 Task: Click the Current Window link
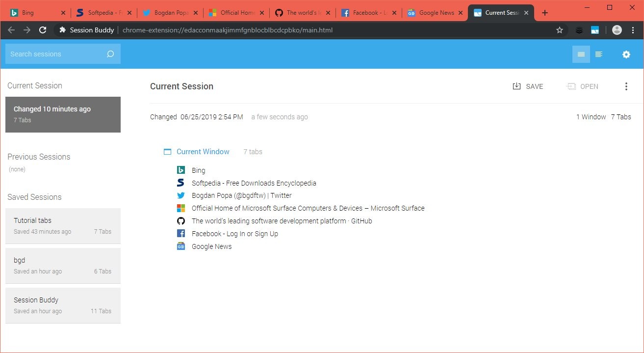pos(203,152)
